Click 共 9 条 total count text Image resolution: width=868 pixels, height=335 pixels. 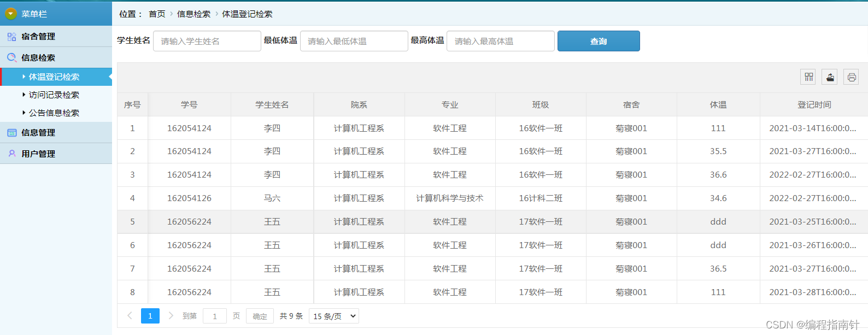(291, 316)
